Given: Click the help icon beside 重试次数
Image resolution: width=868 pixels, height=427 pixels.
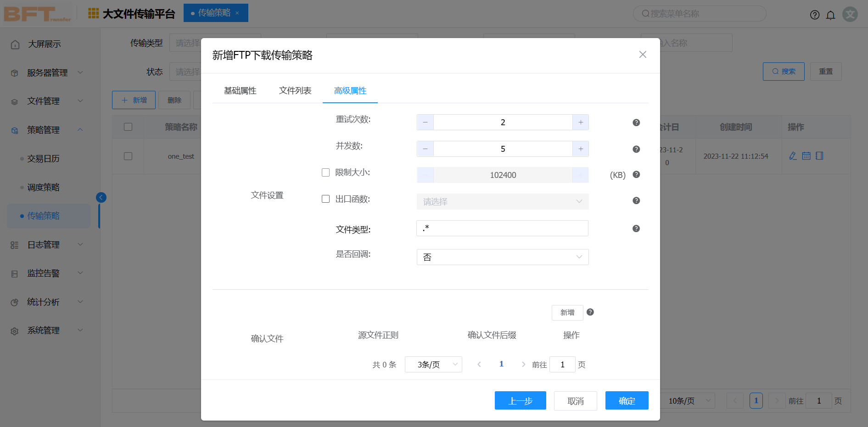Looking at the screenshot, I should point(636,122).
